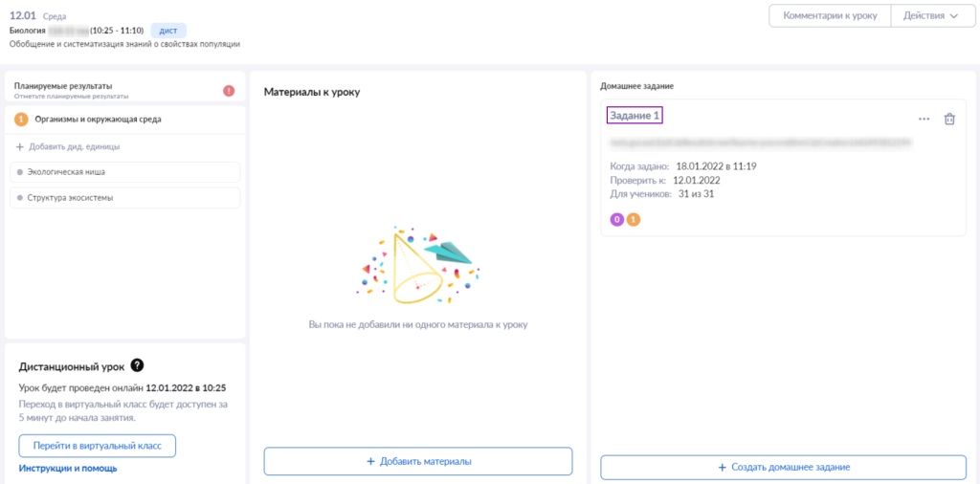Screen dimensions: 980x484
Task: Open help question mark beside Дистанционный урок
Action: coord(138,364)
